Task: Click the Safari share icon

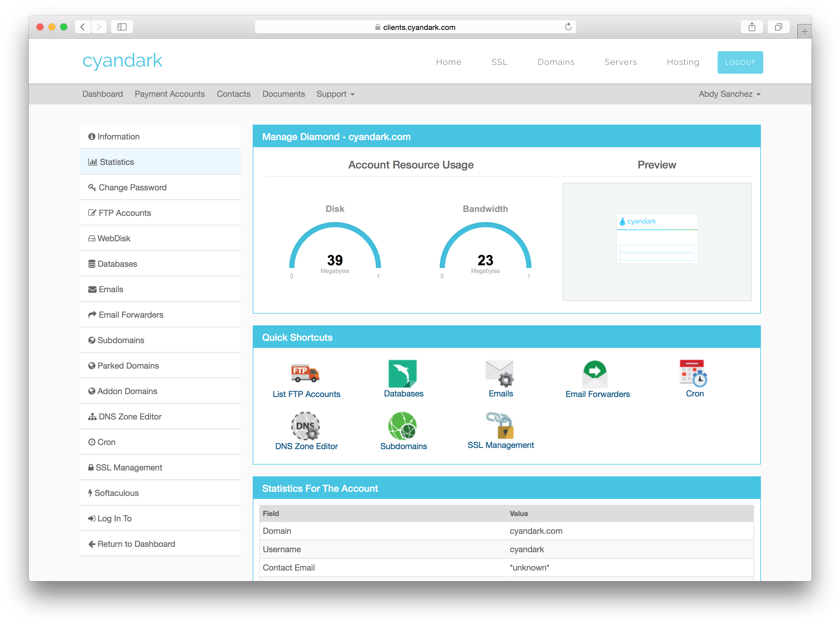Action: pos(752,27)
